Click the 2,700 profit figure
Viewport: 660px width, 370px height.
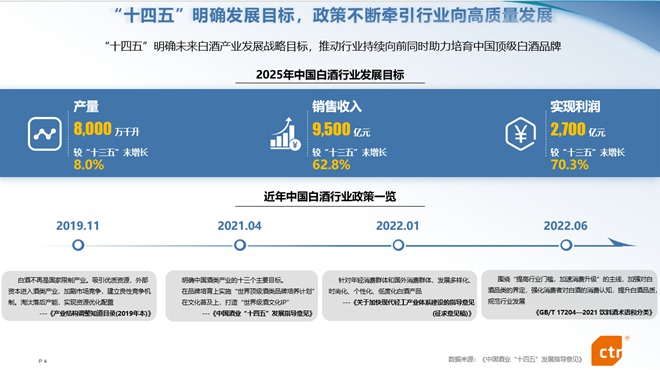point(568,129)
